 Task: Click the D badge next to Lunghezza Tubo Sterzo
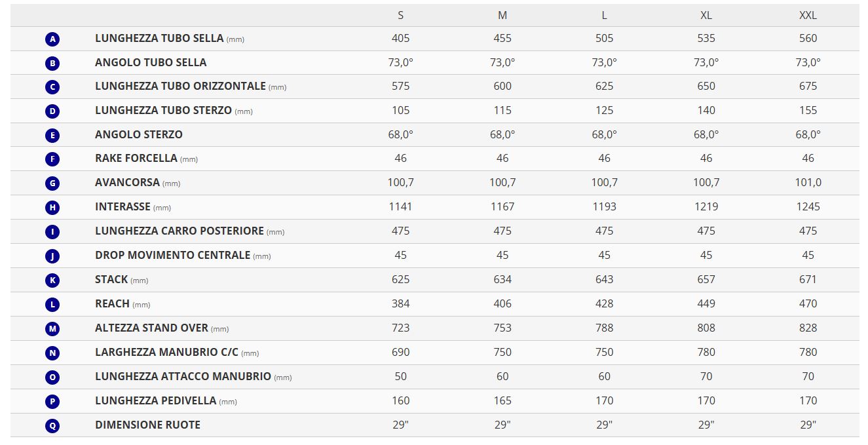(53, 111)
